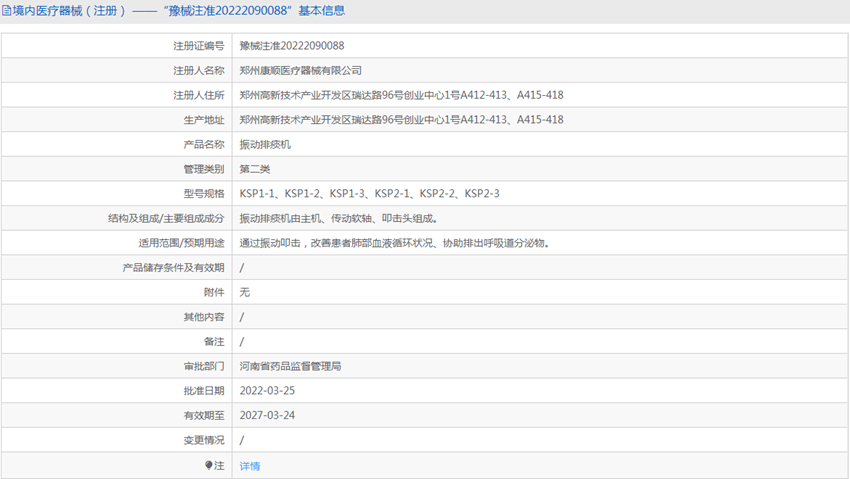Select registrant name 郑州康顺医疗器械有限公司

coord(300,70)
